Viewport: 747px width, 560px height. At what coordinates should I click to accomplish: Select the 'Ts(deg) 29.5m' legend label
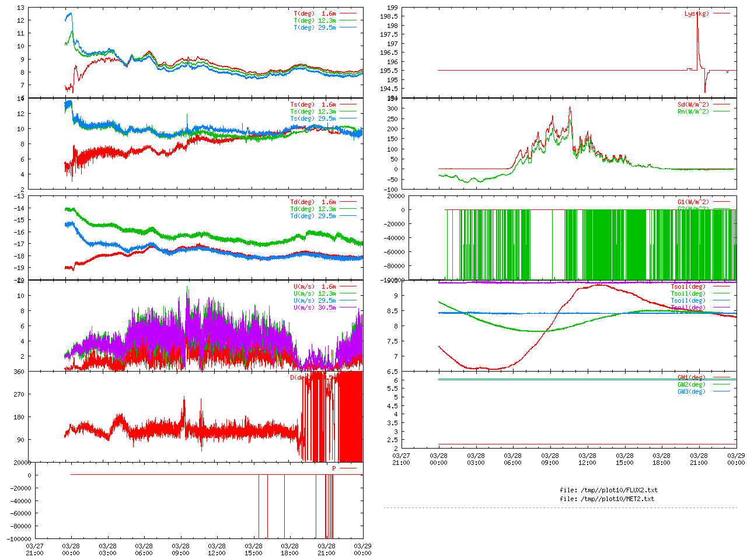click(x=313, y=118)
